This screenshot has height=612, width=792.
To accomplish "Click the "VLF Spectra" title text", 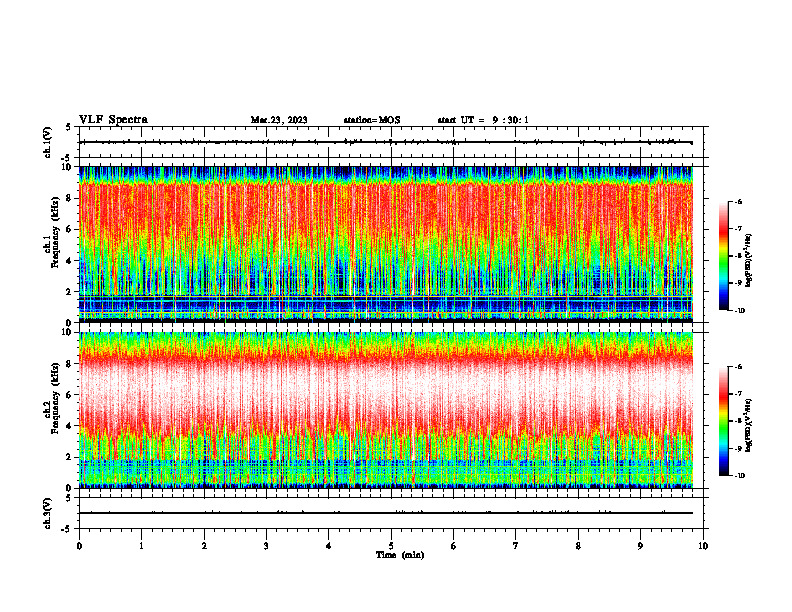I will (x=113, y=120).
